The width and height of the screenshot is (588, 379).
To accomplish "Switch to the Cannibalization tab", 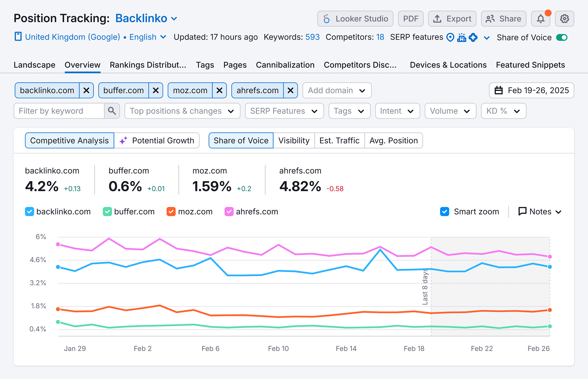I will click(285, 65).
